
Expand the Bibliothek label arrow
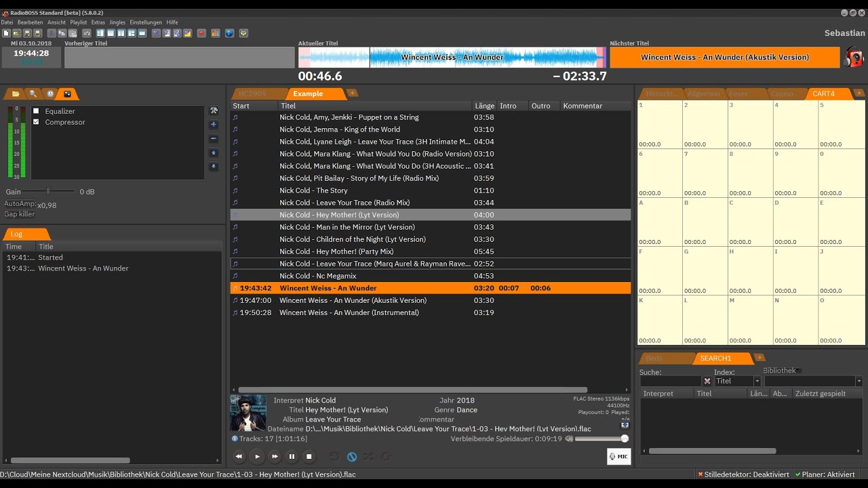799,371
